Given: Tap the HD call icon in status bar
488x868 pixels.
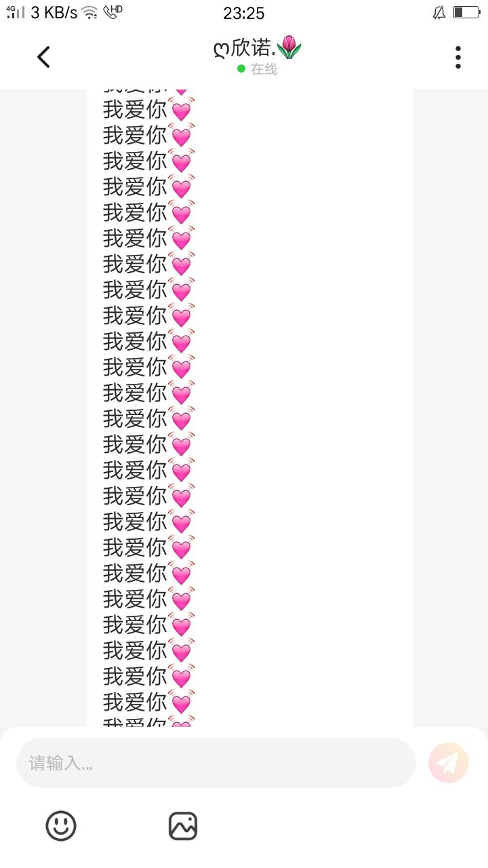Looking at the screenshot, I should [113, 12].
